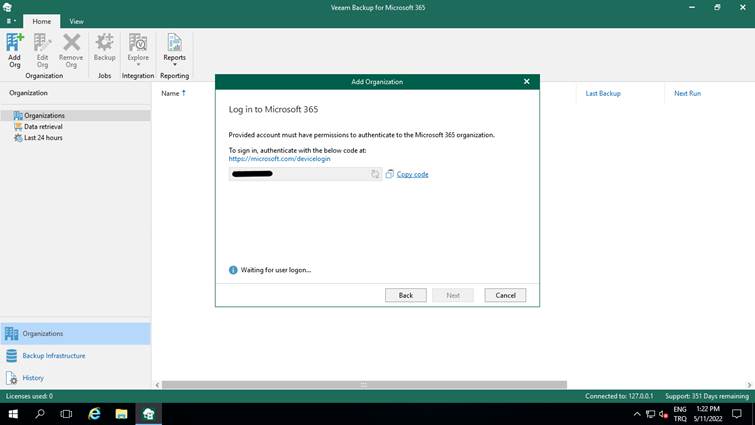The image size is (755, 425).
Task: Click 'Support: 351 Days remaining' status text
Action: (x=707, y=396)
